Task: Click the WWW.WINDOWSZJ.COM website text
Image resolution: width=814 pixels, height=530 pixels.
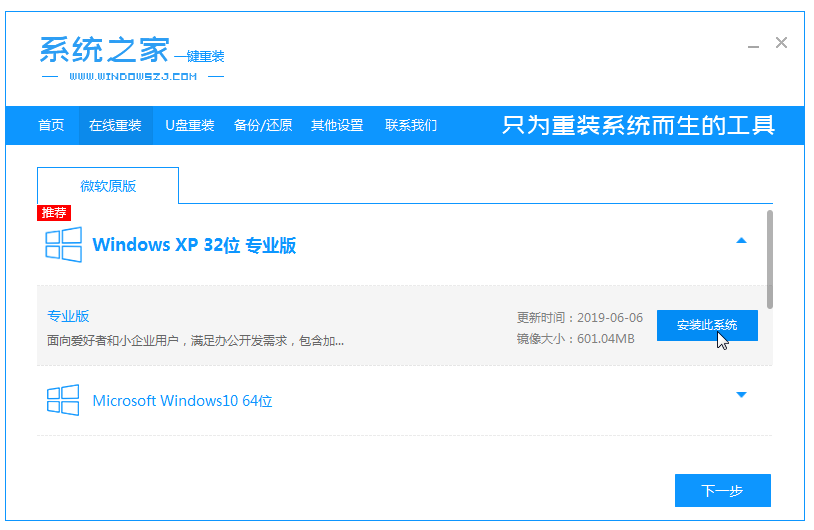Action: pyautogui.click(x=133, y=77)
